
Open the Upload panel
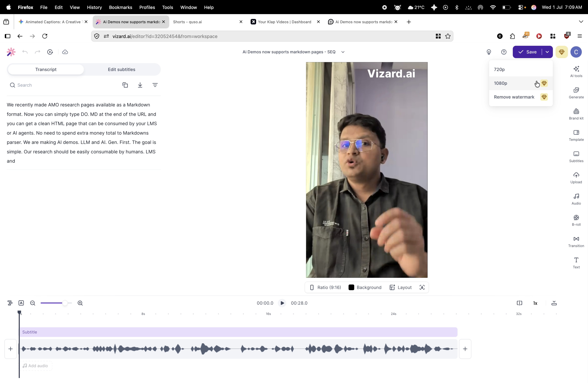(x=576, y=178)
